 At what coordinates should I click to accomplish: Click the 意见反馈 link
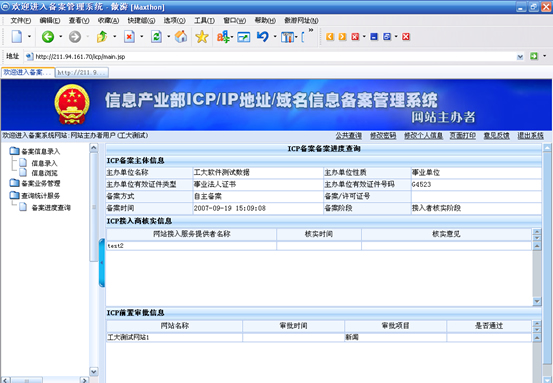coord(497,136)
